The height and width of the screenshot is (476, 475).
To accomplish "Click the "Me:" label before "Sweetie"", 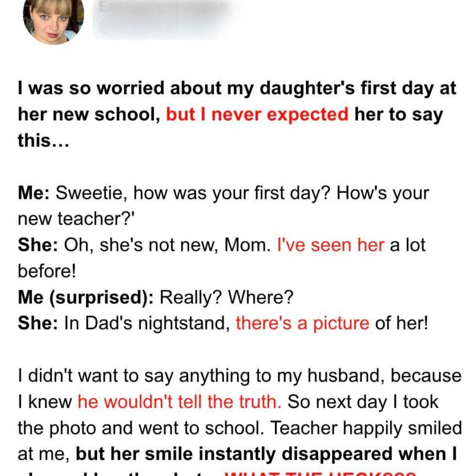I will (x=34, y=193).
